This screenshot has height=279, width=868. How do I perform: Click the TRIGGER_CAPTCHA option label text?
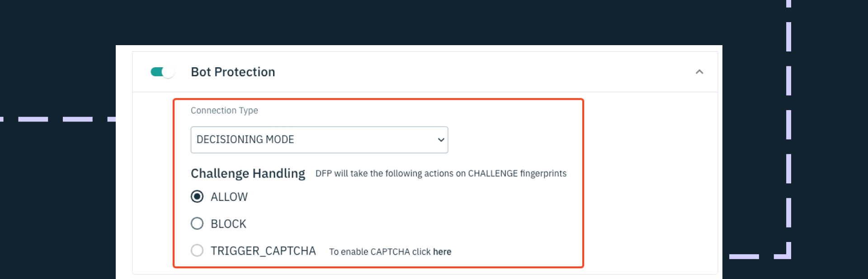(x=263, y=251)
